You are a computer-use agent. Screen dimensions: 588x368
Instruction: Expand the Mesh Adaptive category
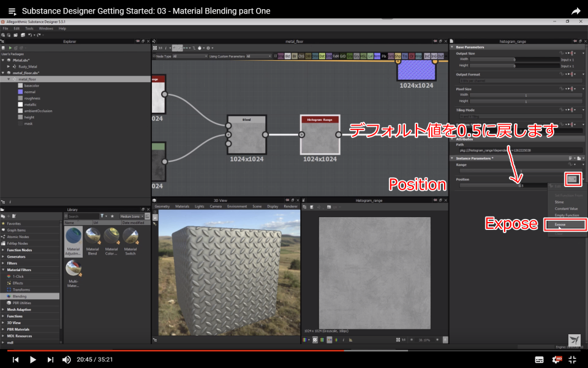pos(3,309)
